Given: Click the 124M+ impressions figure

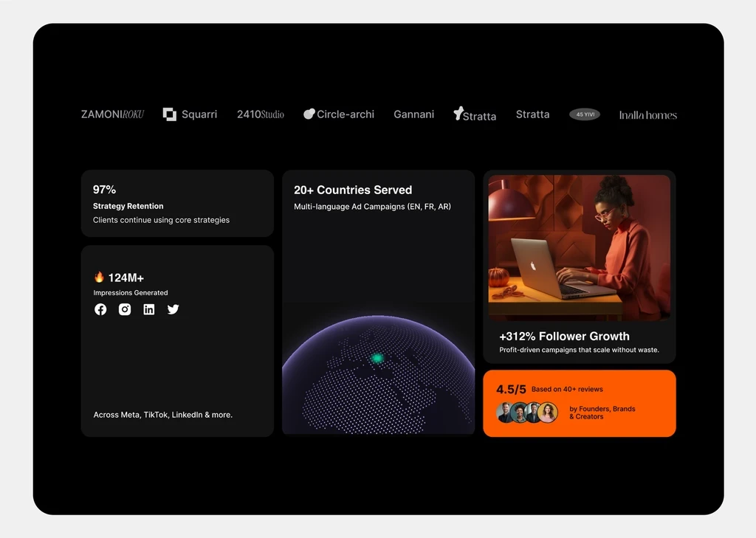Looking at the screenshot, I should pyautogui.click(x=126, y=277).
